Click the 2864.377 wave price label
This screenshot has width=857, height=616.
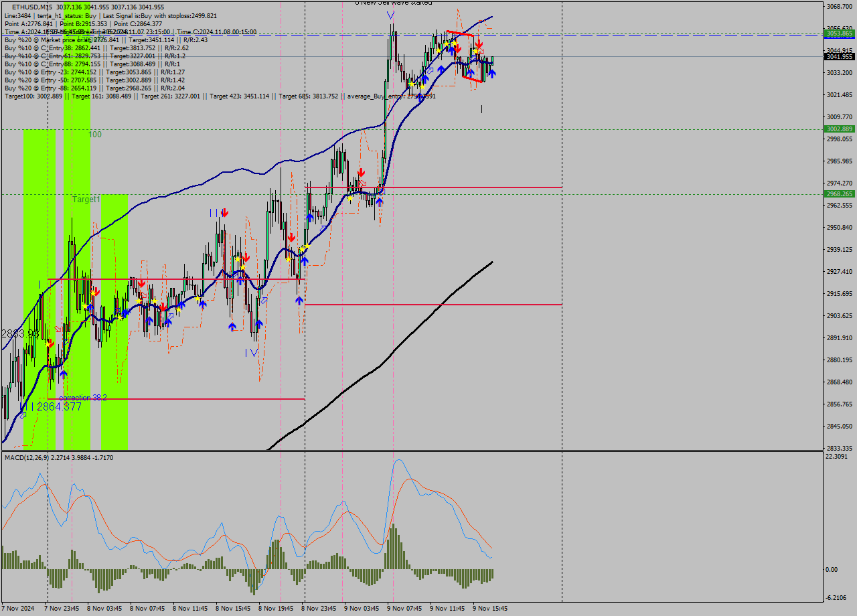tap(59, 406)
